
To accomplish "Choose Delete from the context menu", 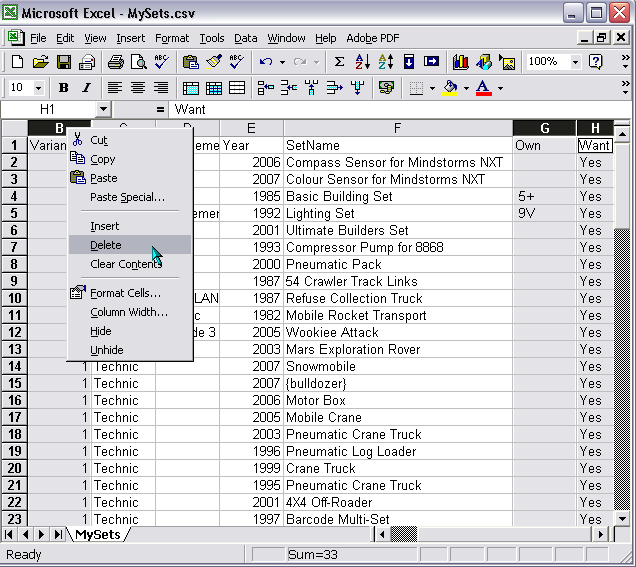I will tap(130, 245).
